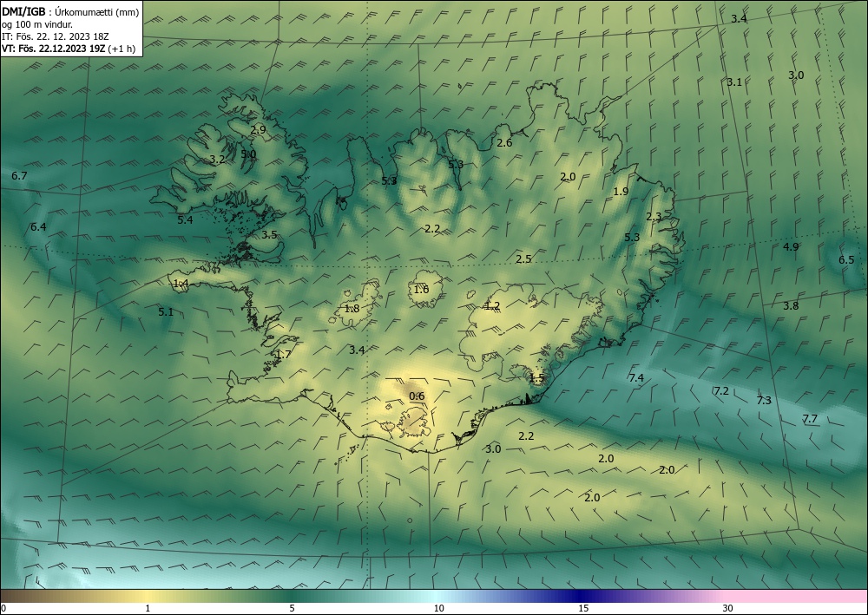Click the 4.9 offshore value
This screenshot has height=615, width=868.
pyautogui.click(x=791, y=246)
